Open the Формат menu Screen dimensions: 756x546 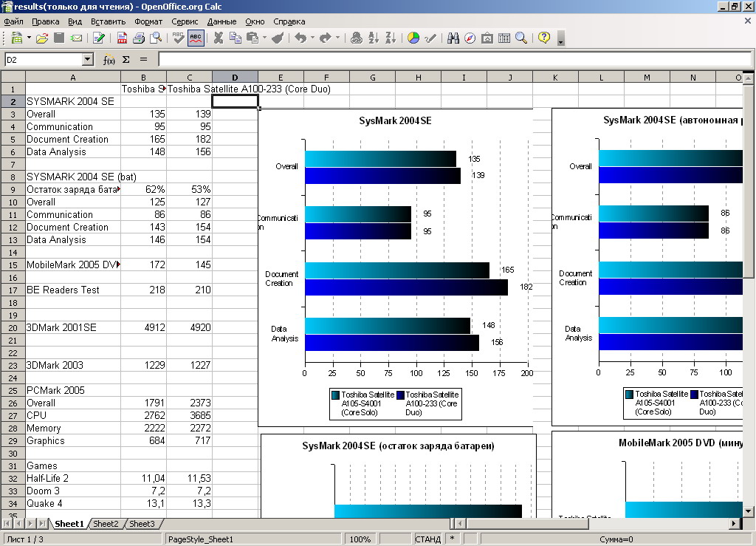(x=148, y=21)
